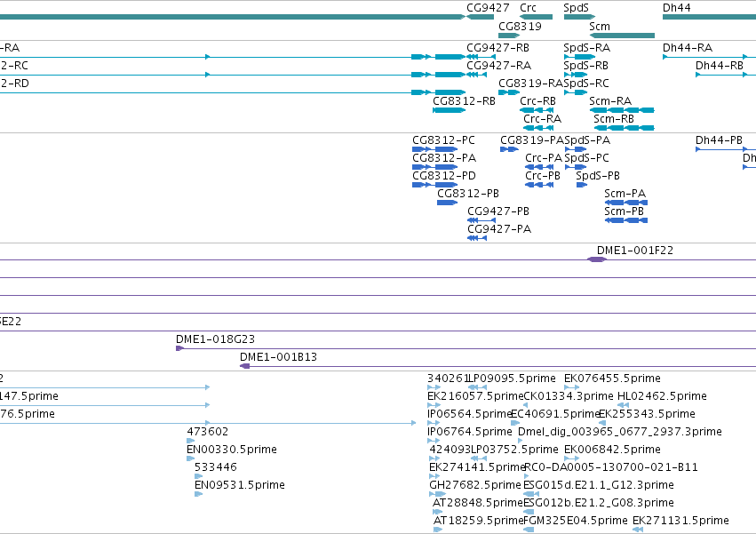Click EST EN09531.5prime
Viewport: 756px width, 534px height.
coord(239,485)
